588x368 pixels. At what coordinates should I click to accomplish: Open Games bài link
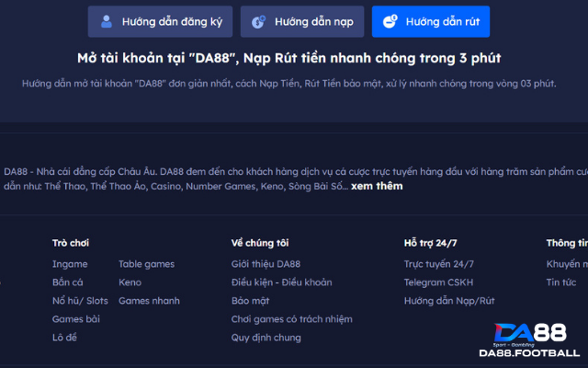pos(76,319)
